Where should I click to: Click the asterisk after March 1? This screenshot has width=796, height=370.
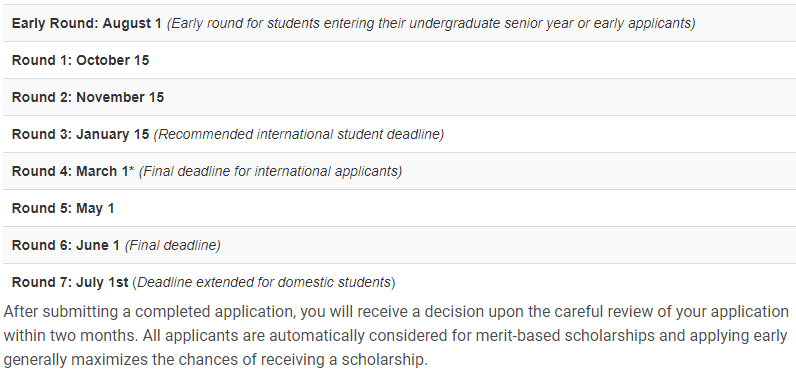tap(131, 170)
